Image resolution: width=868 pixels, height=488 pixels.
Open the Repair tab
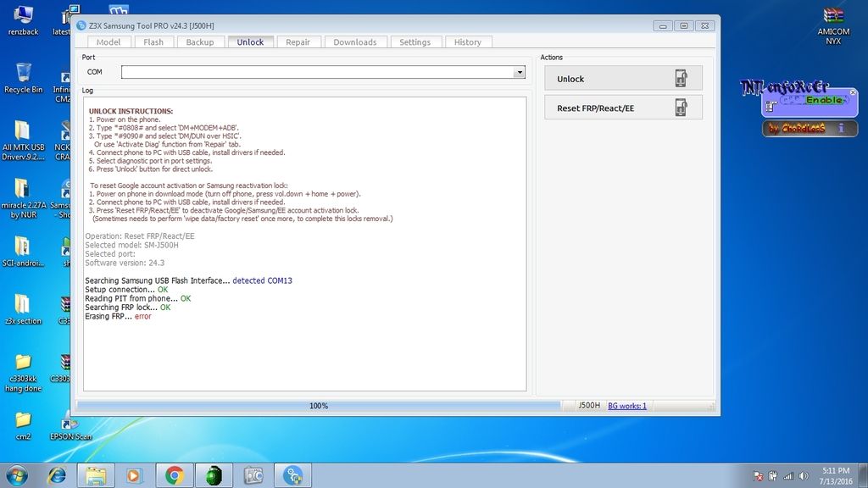[x=298, y=42]
